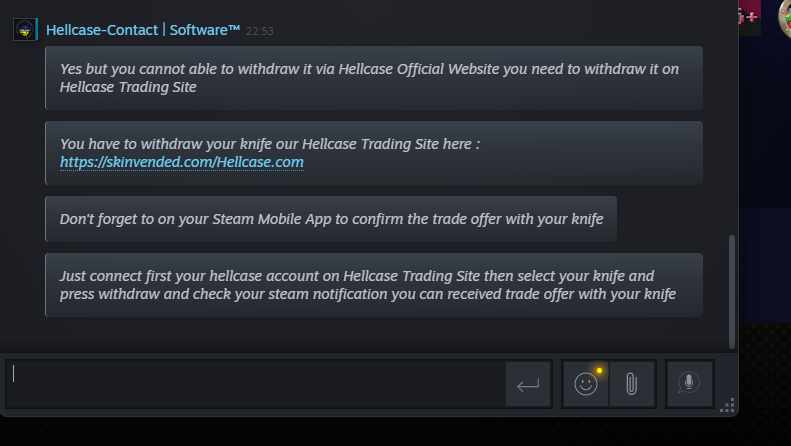Click the 'You have to withdraw your knife' message
Viewport: 791px width, 446px height.
(373, 152)
